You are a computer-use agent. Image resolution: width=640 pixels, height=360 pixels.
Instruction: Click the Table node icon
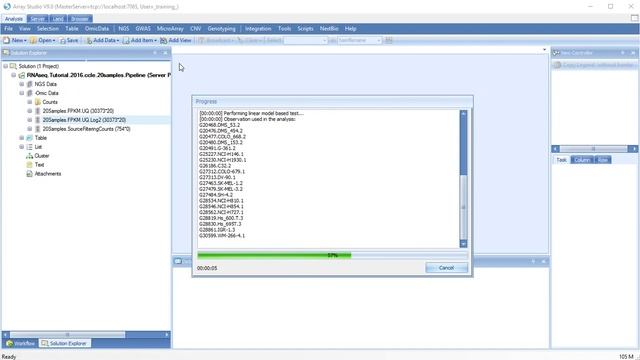pos(29,138)
